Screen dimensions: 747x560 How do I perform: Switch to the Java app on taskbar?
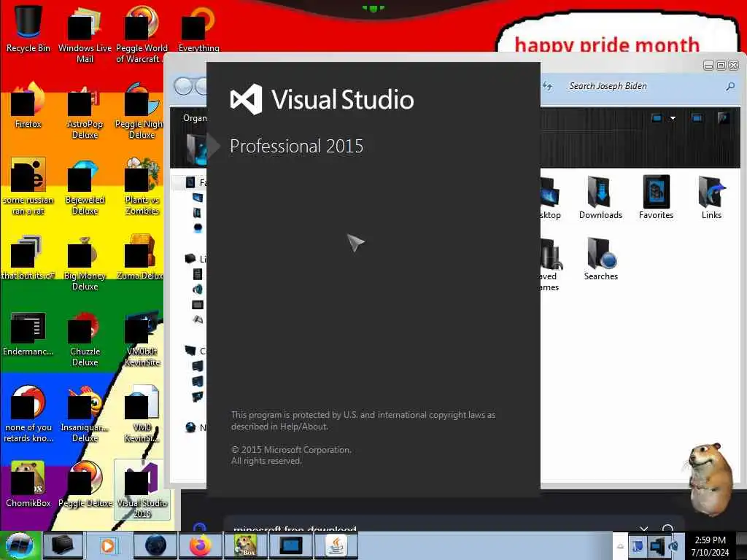[336, 545]
